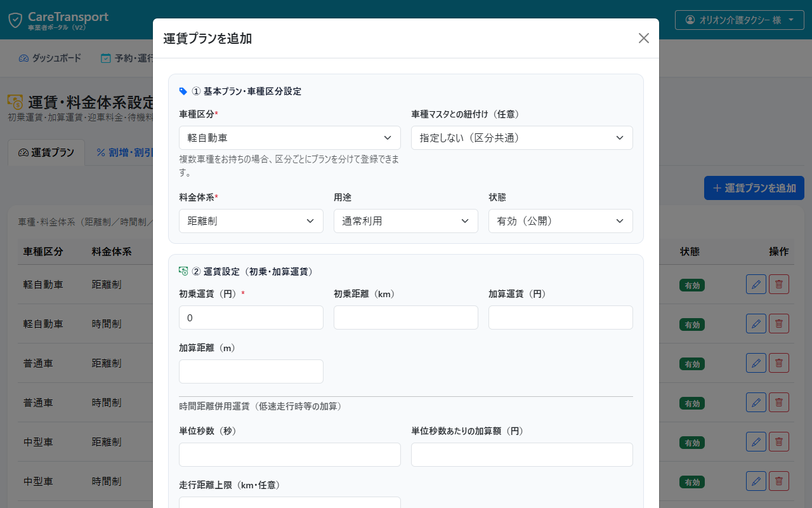Delete the 中型車 距離制 row
Image resolution: width=812 pixels, height=508 pixels.
[779, 442]
